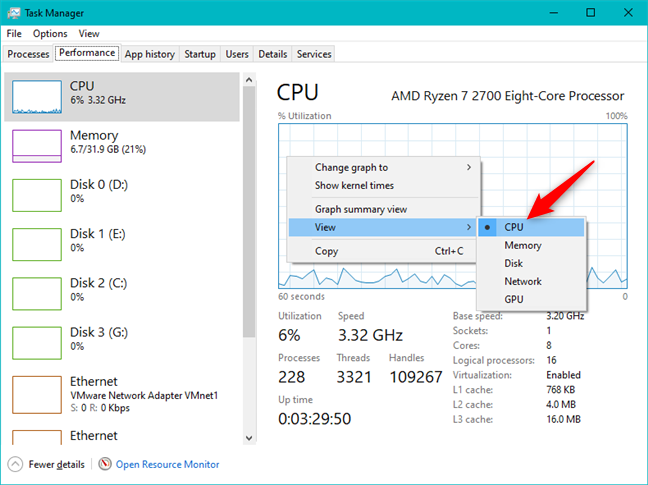Expand the Change graph to submenu

click(383, 167)
